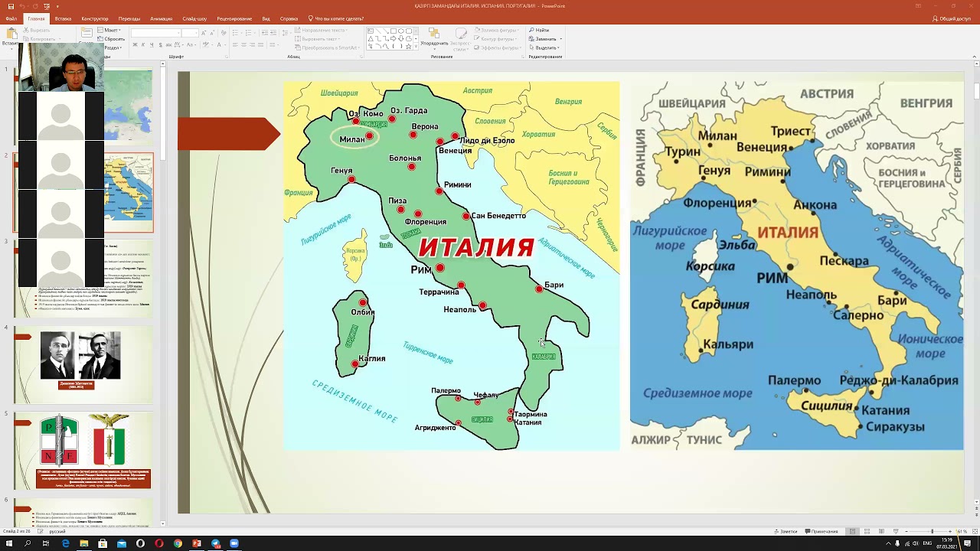Screen dimensions: 980x551
Task: Click the 'Что вы хотите сделать?' search box
Action: click(x=336, y=18)
